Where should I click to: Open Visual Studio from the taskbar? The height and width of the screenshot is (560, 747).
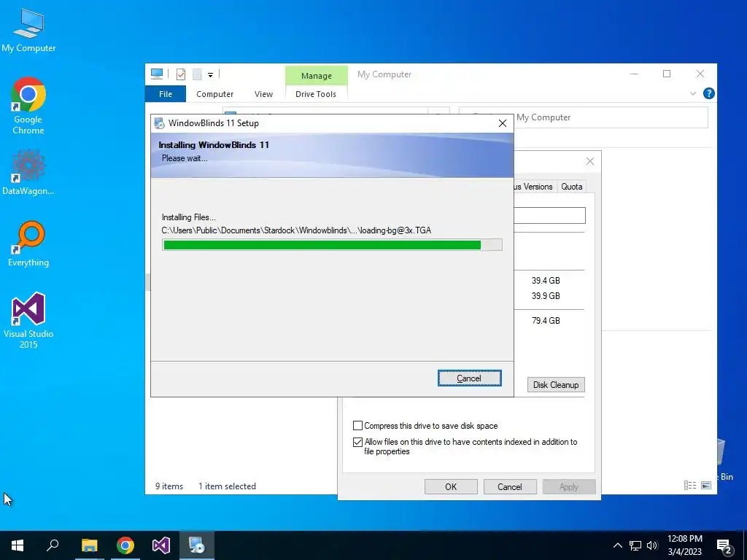tap(161, 545)
